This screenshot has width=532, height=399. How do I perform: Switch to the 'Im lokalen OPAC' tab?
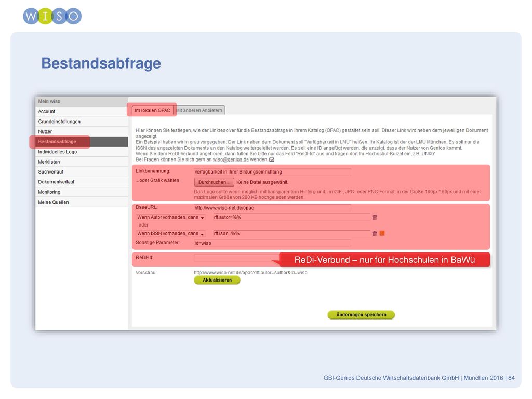tap(152, 110)
